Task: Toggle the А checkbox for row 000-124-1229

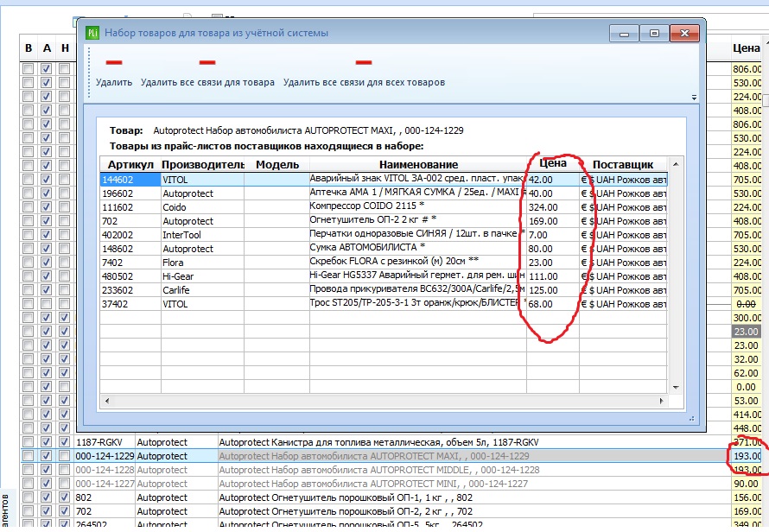Action: click(x=46, y=455)
